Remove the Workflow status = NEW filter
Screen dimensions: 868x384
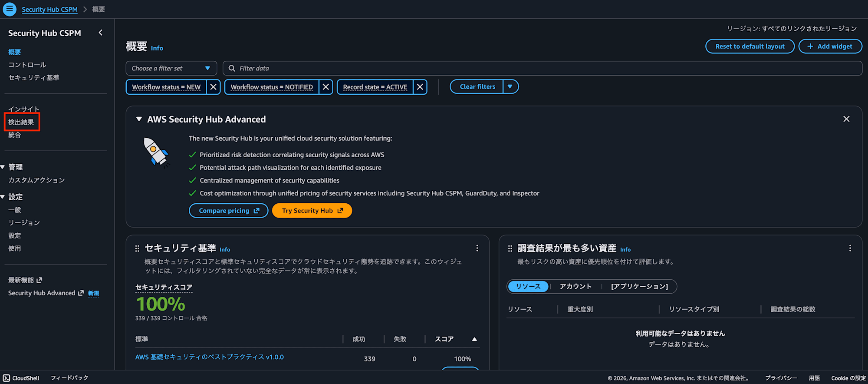click(213, 87)
